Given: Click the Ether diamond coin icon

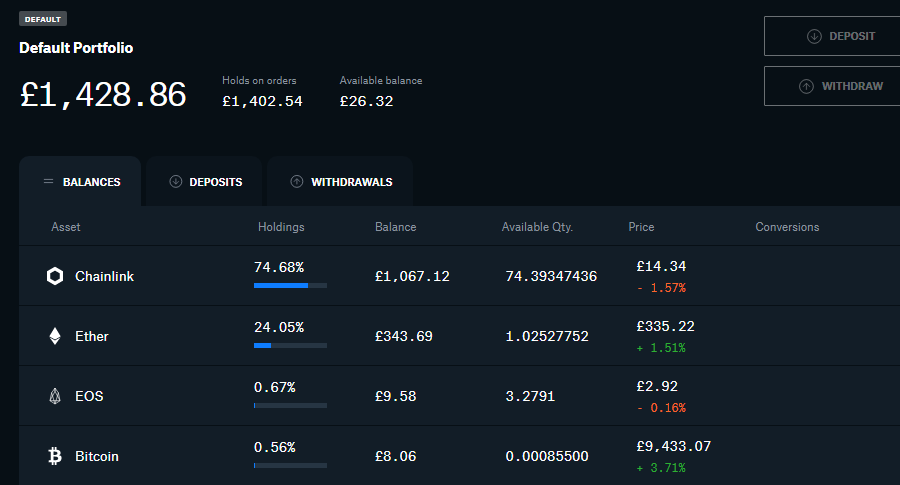Looking at the screenshot, I should click(x=55, y=336).
